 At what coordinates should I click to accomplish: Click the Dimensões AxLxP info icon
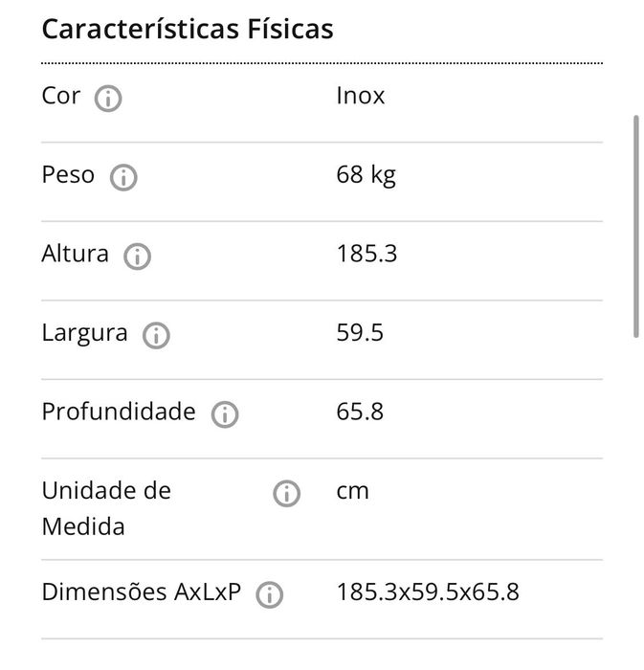coord(270,594)
